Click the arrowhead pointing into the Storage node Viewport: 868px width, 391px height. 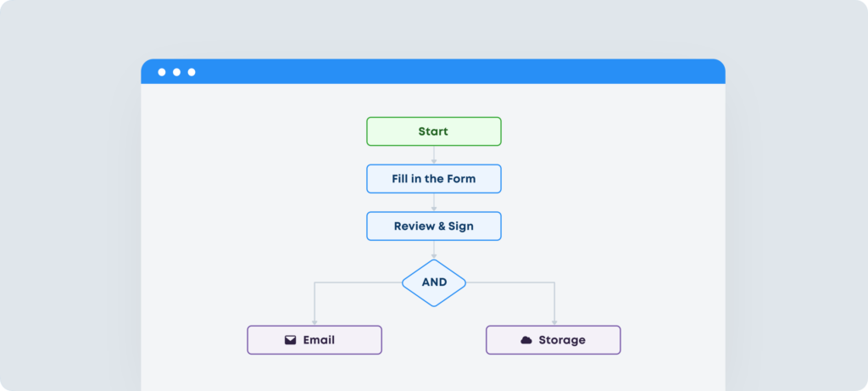554,321
